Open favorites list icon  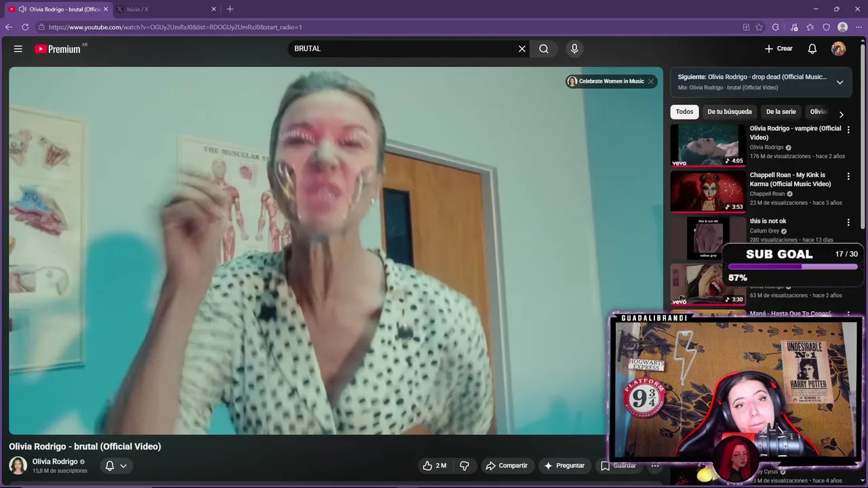tap(810, 27)
